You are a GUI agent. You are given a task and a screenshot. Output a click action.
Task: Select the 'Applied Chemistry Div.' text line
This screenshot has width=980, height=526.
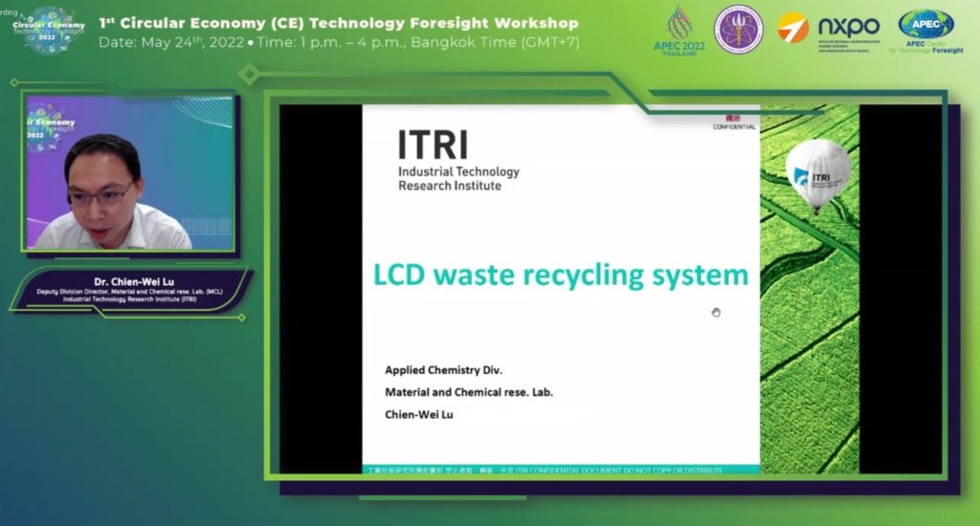(443, 369)
